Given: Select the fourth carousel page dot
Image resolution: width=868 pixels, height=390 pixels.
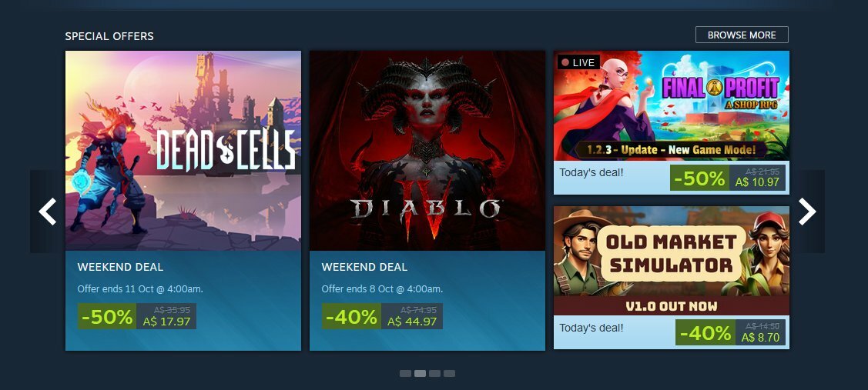Looking at the screenshot, I should (x=450, y=373).
